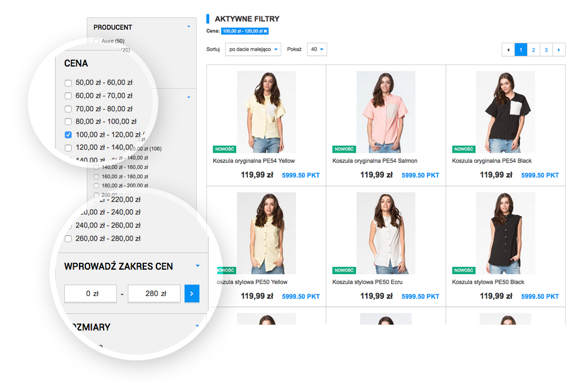Check the 70,00 zł - 80,00 zł price filter
Viewport: 588px width, 381px height.
coord(68,109)
